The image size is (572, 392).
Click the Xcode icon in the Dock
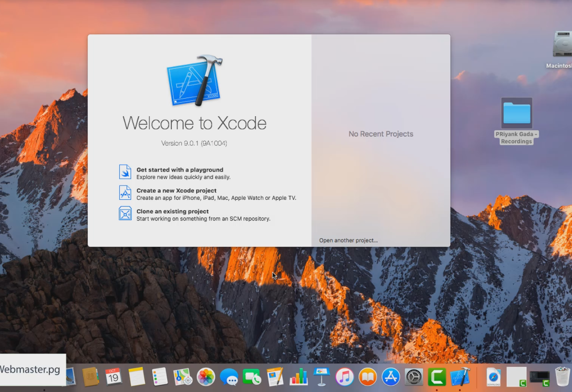click(460, 377)
